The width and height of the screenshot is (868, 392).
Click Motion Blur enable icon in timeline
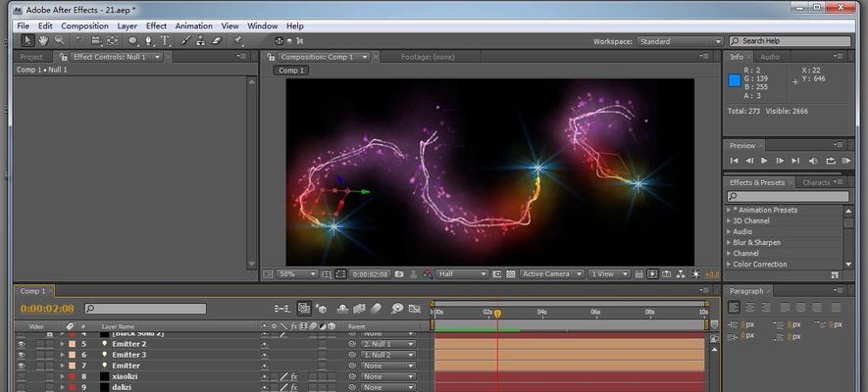click(x=376, y=309)
